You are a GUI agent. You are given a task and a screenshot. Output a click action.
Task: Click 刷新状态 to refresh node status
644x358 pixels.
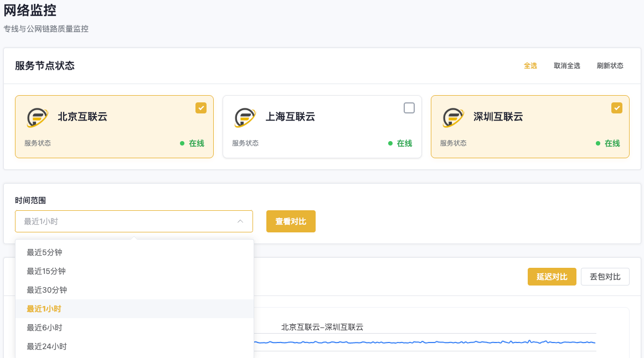(610, 66)
